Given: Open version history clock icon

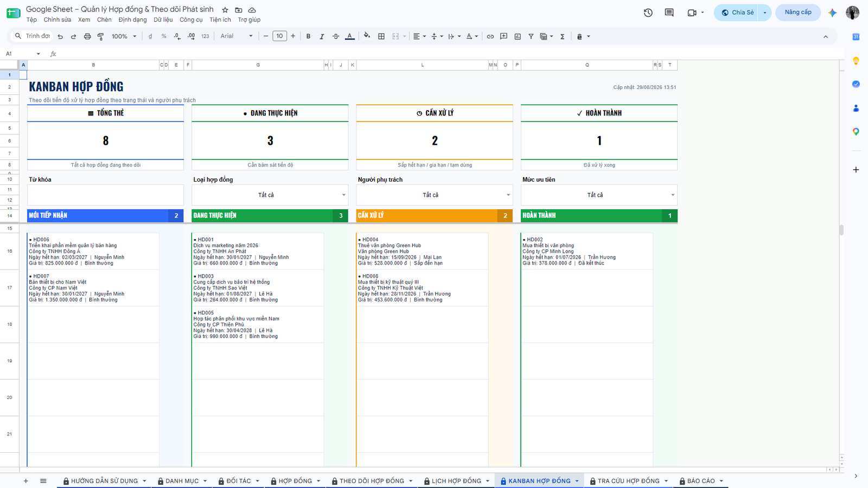Looking at the screenshot, I should coord(648,12).
